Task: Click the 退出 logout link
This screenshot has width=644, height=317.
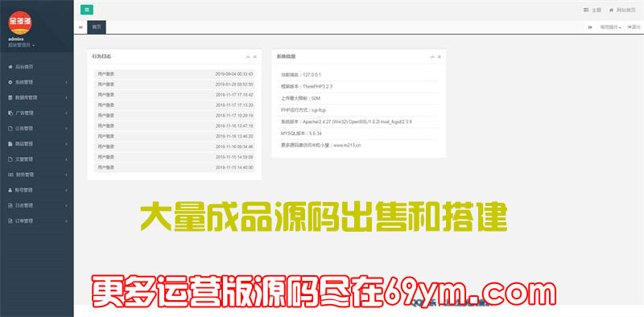Action: pyautogui.click(x=634, y=27)
